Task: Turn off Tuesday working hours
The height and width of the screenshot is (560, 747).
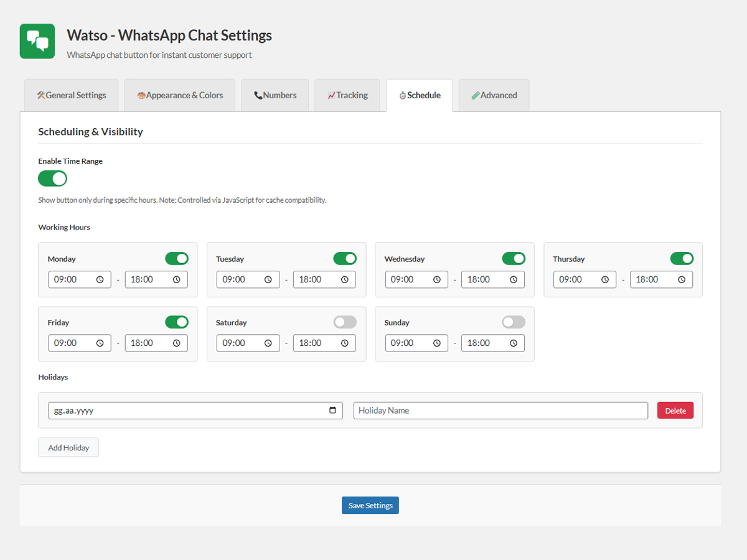Action: [x=345, y=258]
